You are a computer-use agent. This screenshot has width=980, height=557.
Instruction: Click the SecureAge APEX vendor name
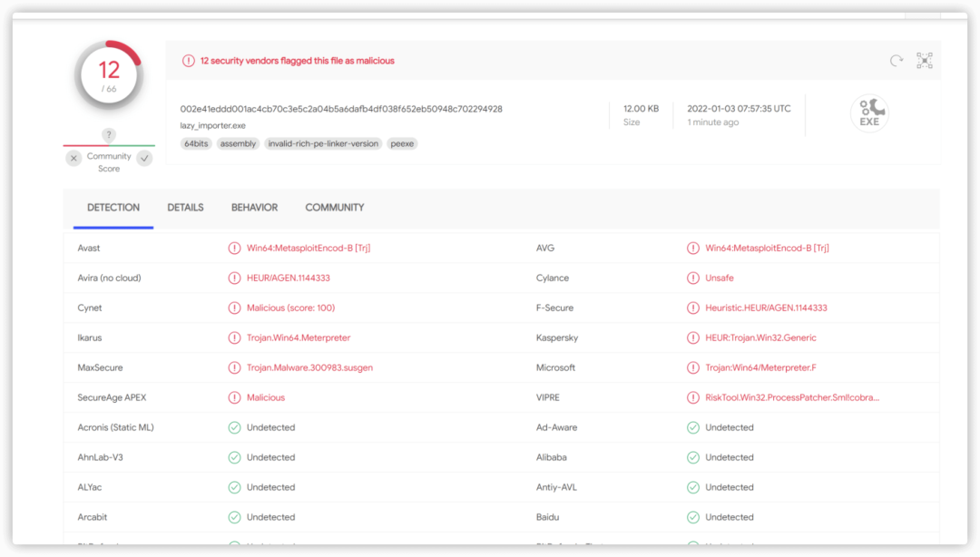[x=112, y=397]
